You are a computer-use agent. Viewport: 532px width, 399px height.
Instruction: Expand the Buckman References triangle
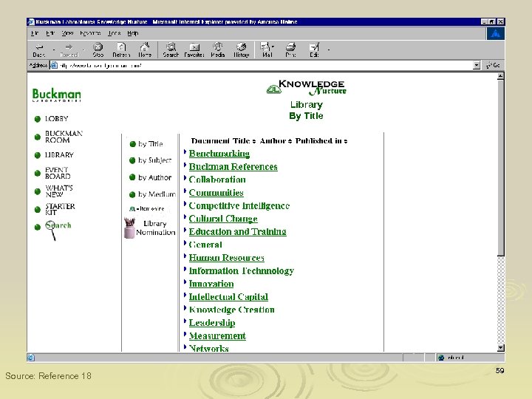click(x=185, y=165)
